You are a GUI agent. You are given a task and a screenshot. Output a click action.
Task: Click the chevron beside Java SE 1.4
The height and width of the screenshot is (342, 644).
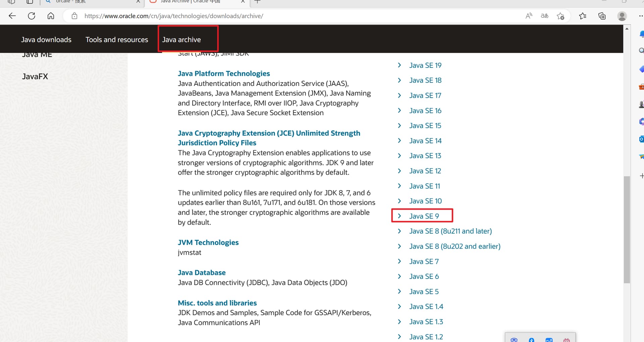coord(399,306)
